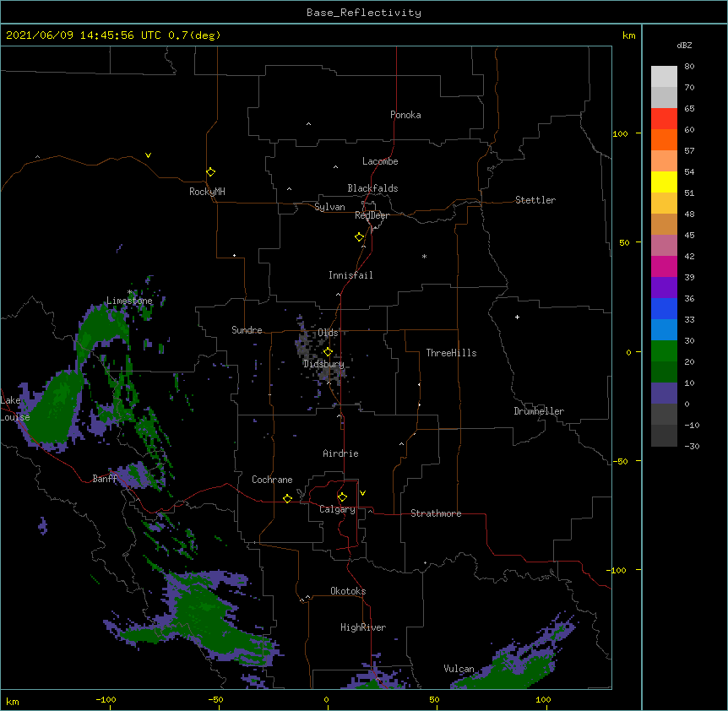
Task: Select the yellow diamond marker below Cochrane
Action: (287, 499)
